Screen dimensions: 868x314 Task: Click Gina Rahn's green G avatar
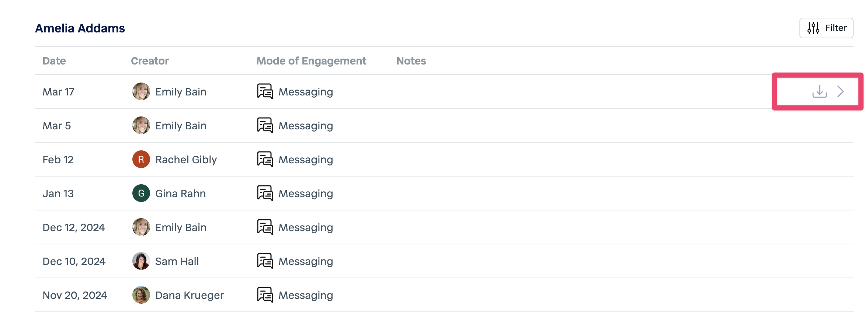(141, 193)
